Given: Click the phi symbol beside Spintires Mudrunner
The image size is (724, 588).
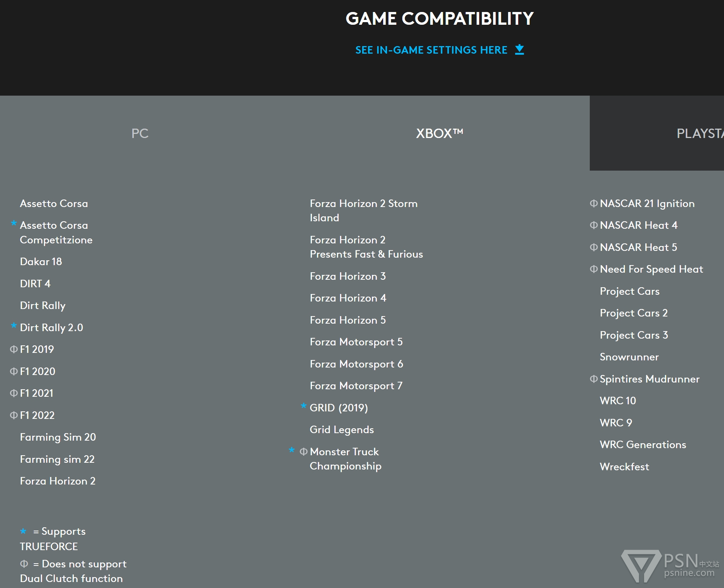Looking at the screenshot, I should [x=594, y=379].
